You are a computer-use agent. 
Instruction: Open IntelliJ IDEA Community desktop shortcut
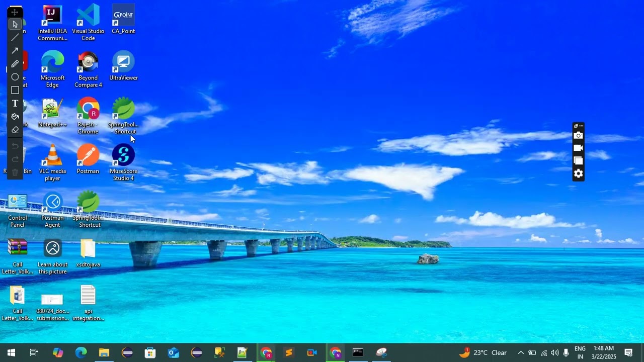pos(52,23)
